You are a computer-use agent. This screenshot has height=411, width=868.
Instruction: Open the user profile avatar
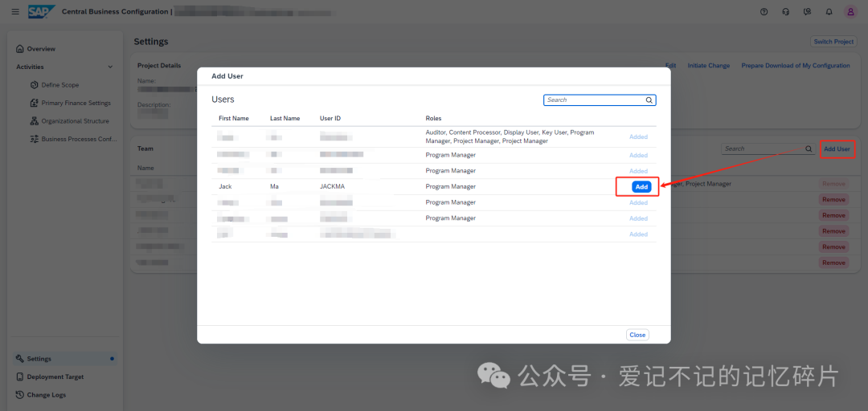pos(851,11)
